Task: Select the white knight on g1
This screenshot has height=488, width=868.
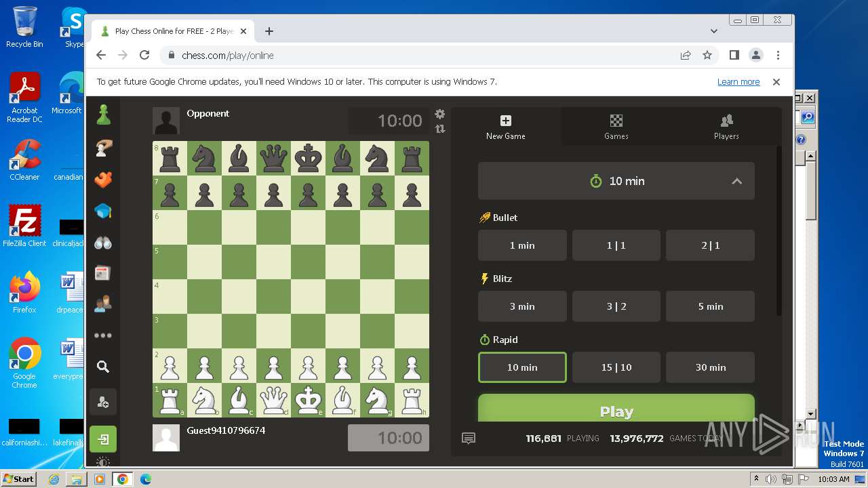Action: (377, 400)
